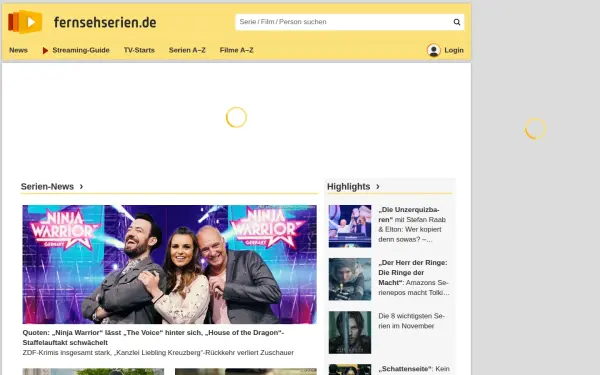Screen dimensions: 600x375
Task: Open the Quoten: Ninja Warrior headline
Action: coord(153,338)
